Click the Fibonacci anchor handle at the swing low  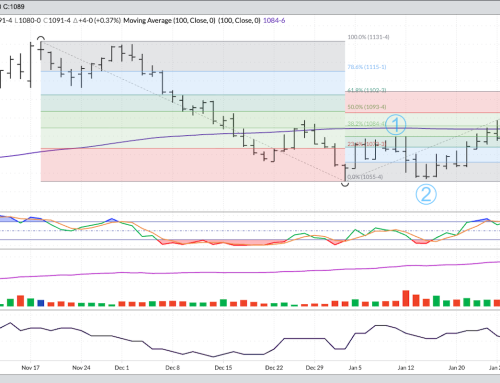[x=345, y=184]
